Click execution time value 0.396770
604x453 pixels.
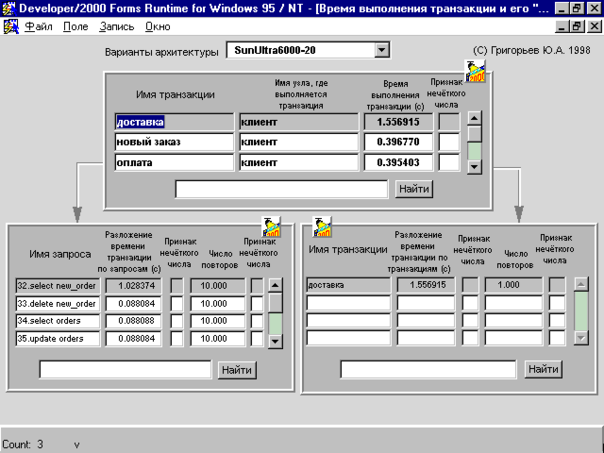(x=398, y=142)
